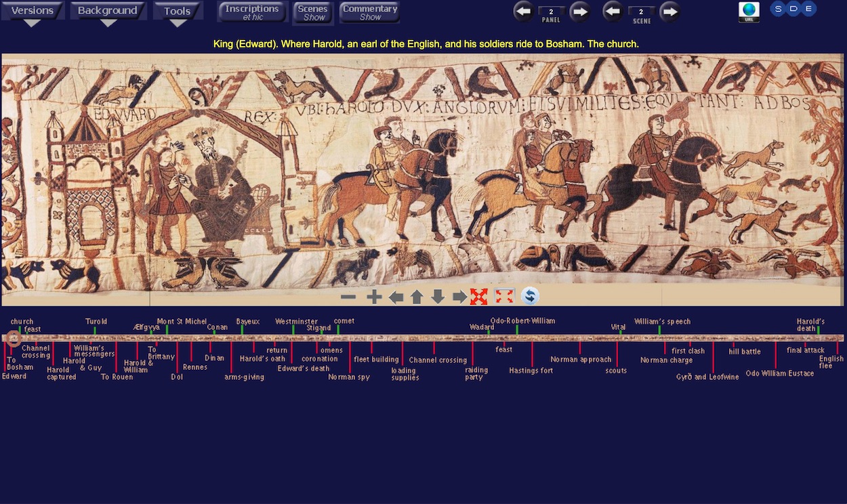Jump to Harold's death marker

click(x=810, y=325)
